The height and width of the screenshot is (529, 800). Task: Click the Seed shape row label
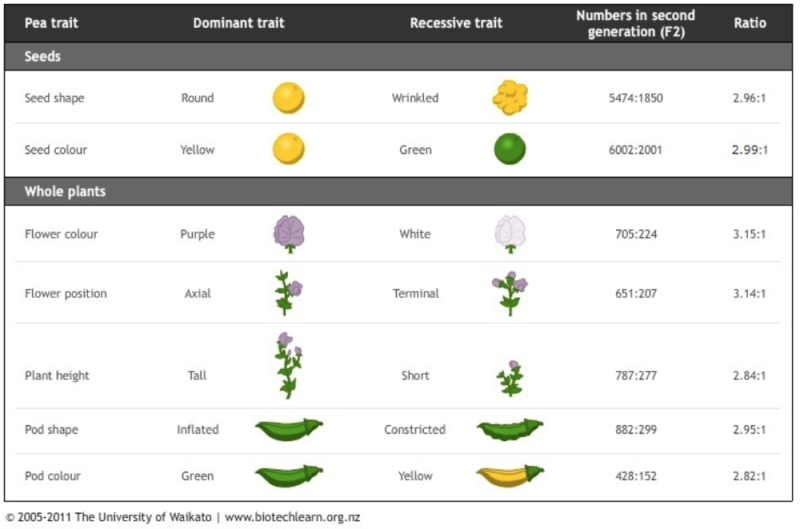tap(55, 98)
